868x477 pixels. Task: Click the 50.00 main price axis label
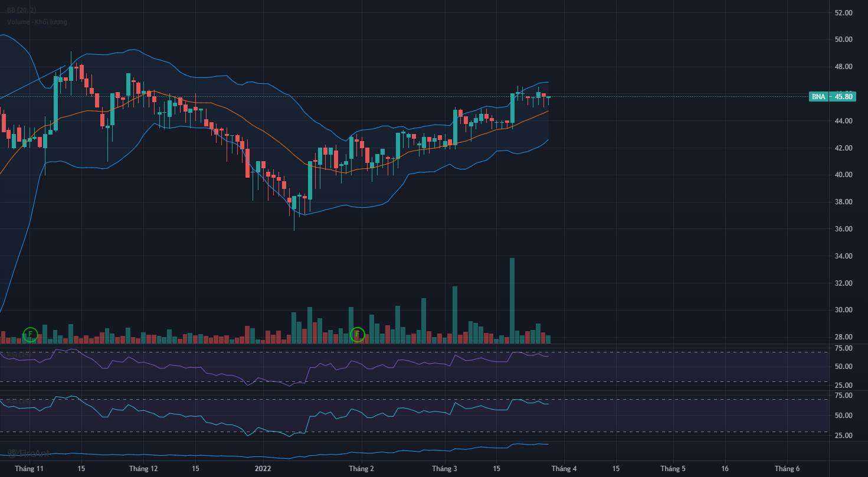point(844,40)
